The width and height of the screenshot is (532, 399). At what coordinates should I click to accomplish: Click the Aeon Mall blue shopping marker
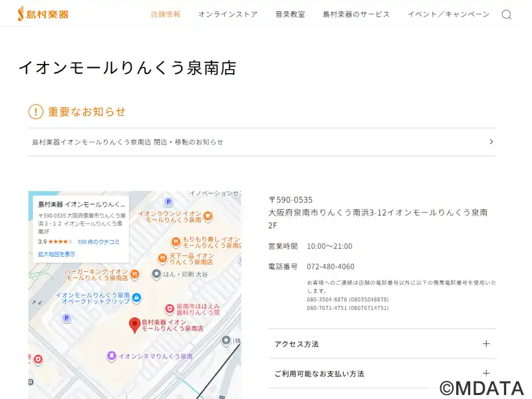136,297
